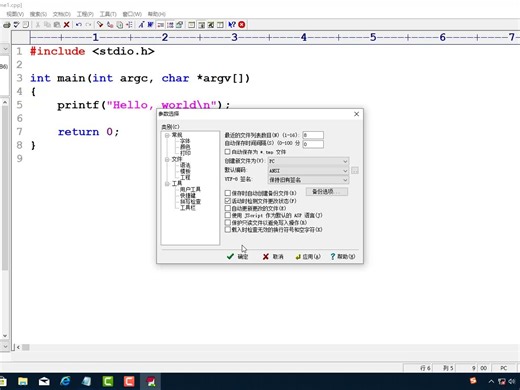Click the '取消' cancel button

[x=273, y=256]
